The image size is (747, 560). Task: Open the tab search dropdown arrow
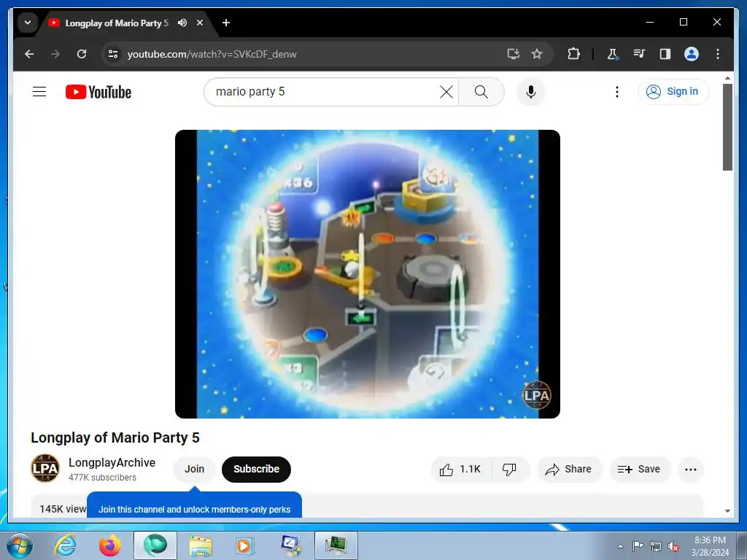[x=28, y=23]
